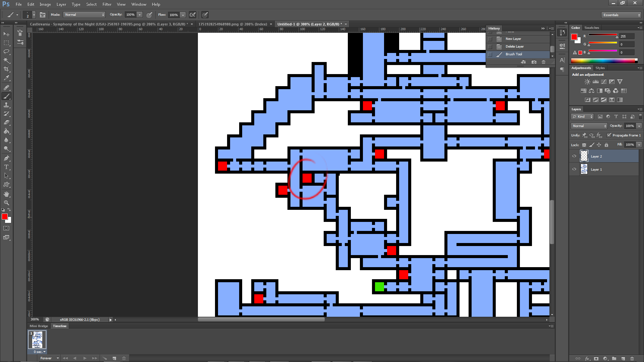Toggle tablet pressure for opacity
This screenshot has height=362, width=644.
point(149,15)
